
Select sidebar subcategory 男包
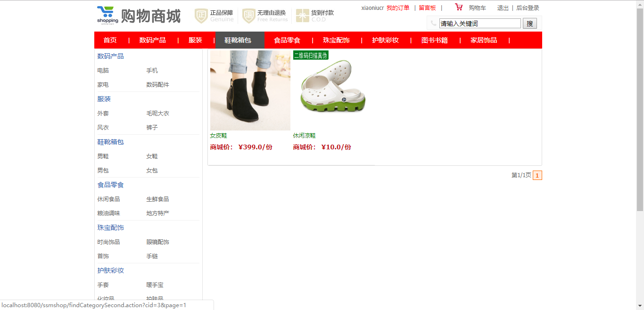[103, 171]
